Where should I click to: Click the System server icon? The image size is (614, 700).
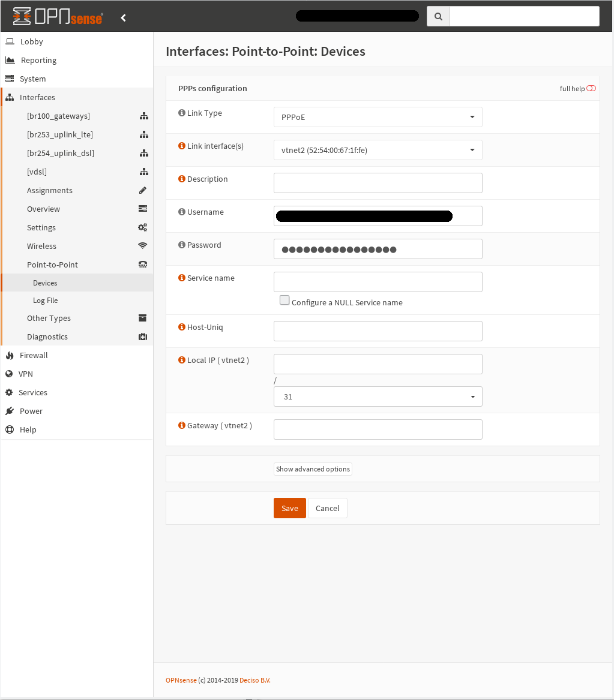click(10, 79)
